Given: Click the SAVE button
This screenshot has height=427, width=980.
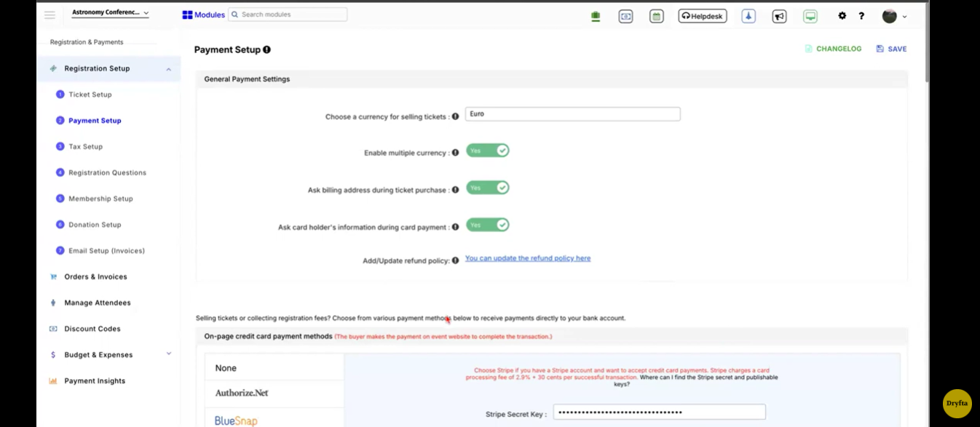Looking at the screenshot, I should tap(891, 49).
